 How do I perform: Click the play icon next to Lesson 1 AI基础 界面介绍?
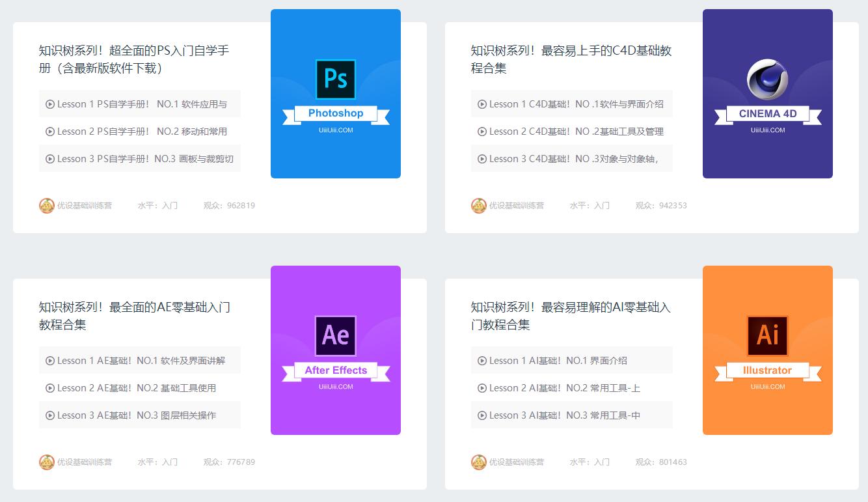[x=482, y=360]
